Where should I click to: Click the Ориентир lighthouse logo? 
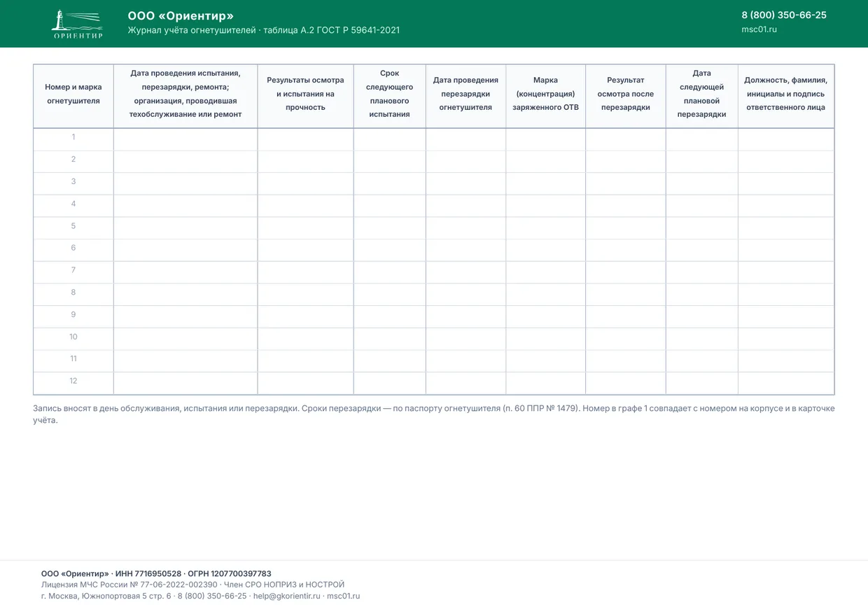(78, 24)
